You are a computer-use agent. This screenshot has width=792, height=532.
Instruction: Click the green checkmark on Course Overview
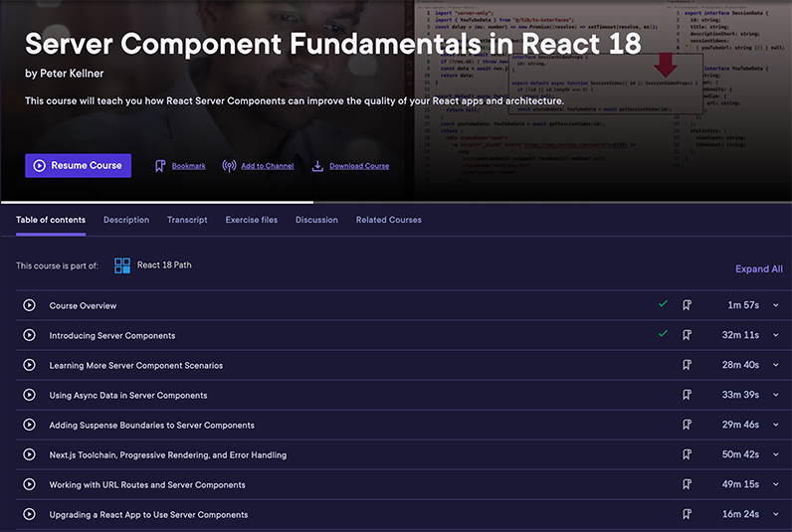pos(664,304)
